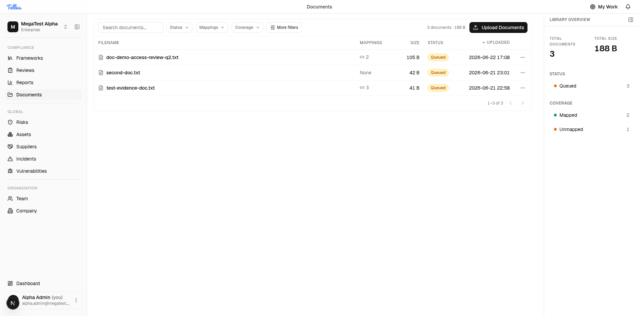The width and height of the screenshot is (644, 316).
Task: Open the notifications bell
Action: click(x=628, y=7)
